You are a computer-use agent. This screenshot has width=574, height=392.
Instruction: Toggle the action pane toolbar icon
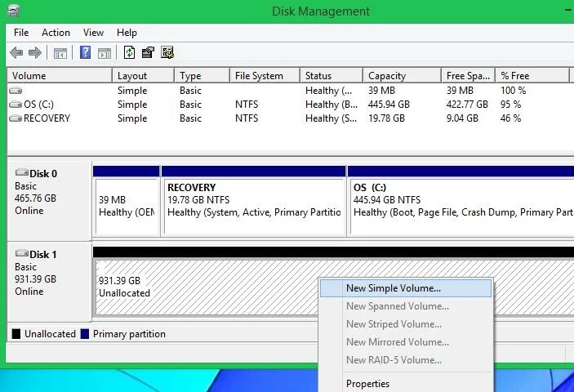coord(105,53)
